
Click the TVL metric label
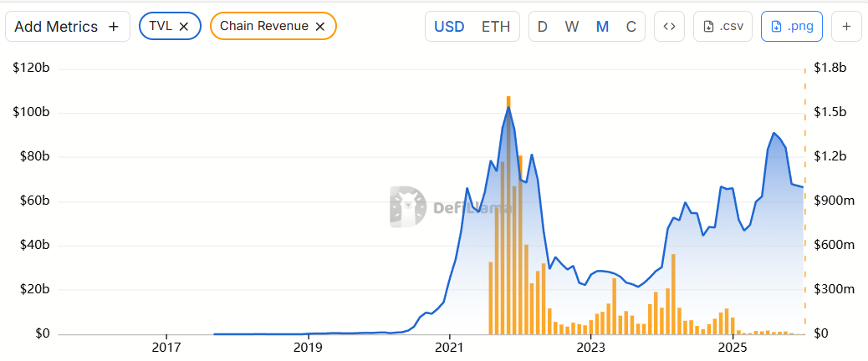(x=161, y=26)
